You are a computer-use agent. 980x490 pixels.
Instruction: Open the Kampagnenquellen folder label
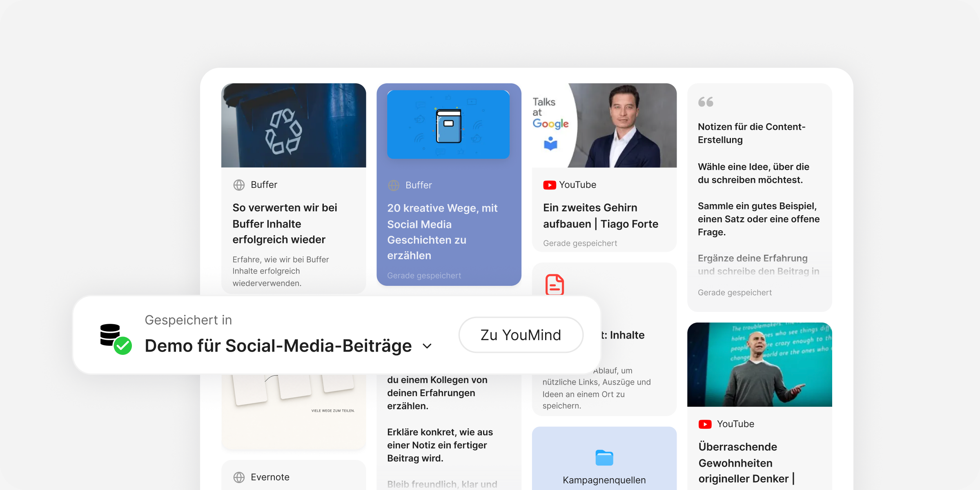pyautogui.click(x=604, y=480)
